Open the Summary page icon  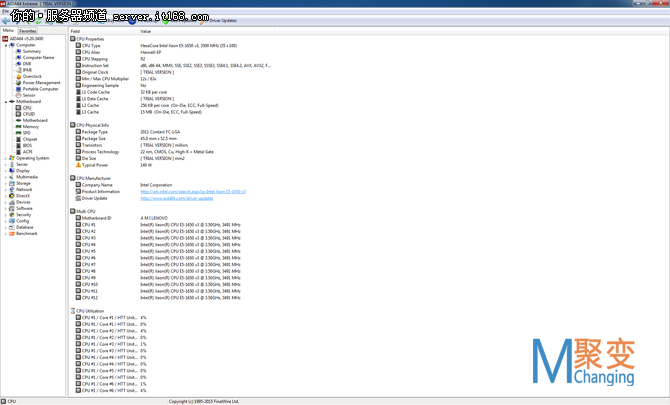18,51
